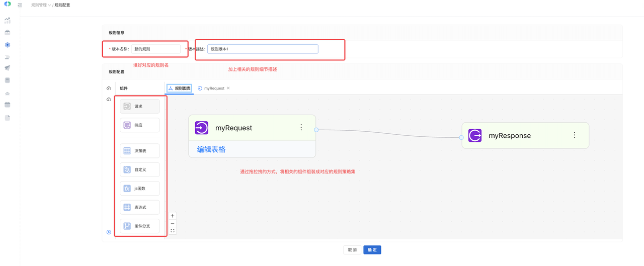Focus the 版本名称 input field

[x=156, y=49]
